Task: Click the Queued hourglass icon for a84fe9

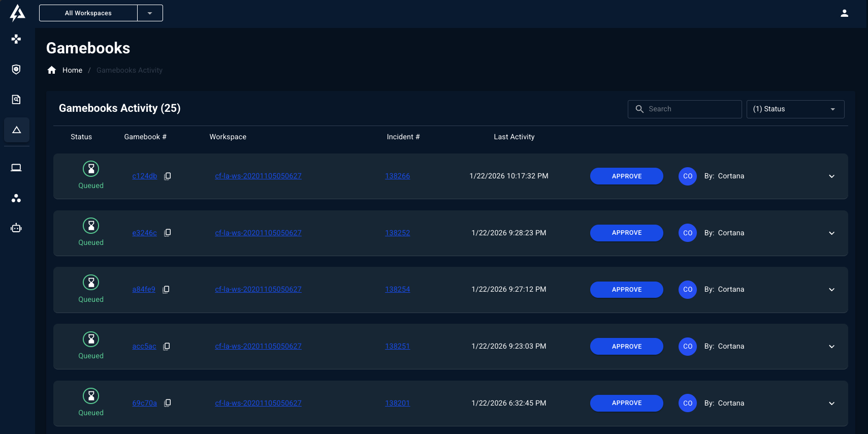Action: click(91, 282)
